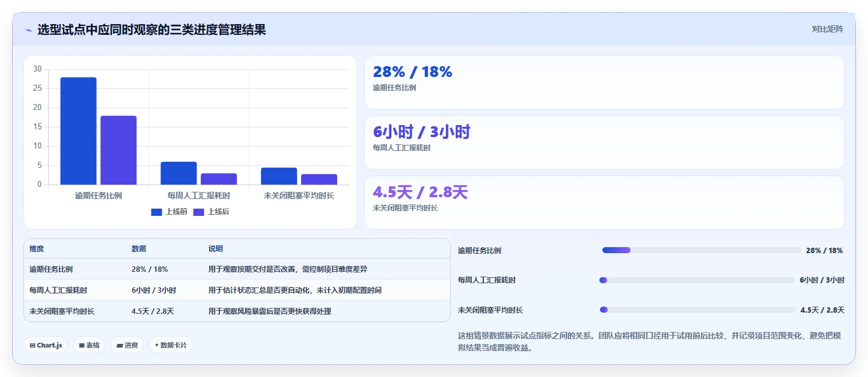This screenshot has height=377, width=868.
Task: Click the 28% / 18% table cell
Action: [x=150, y=269]
